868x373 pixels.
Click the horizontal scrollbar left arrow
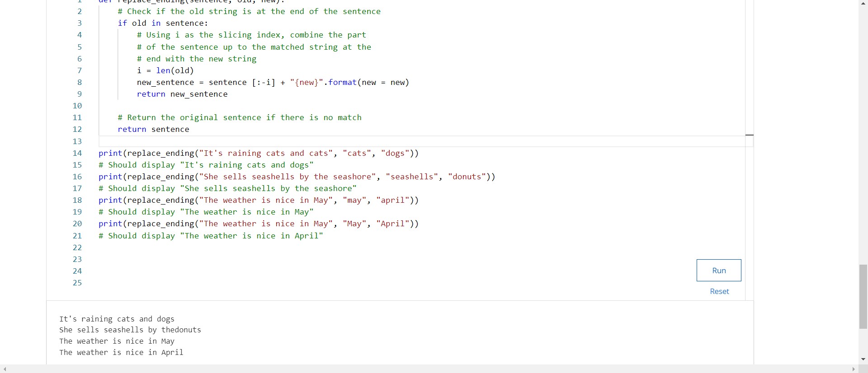5,369
